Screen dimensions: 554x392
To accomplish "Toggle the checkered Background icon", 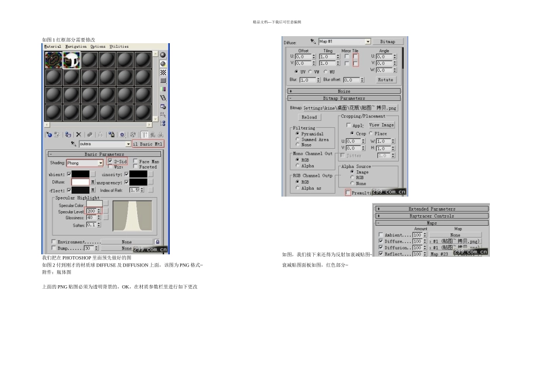I will point(163,72).
